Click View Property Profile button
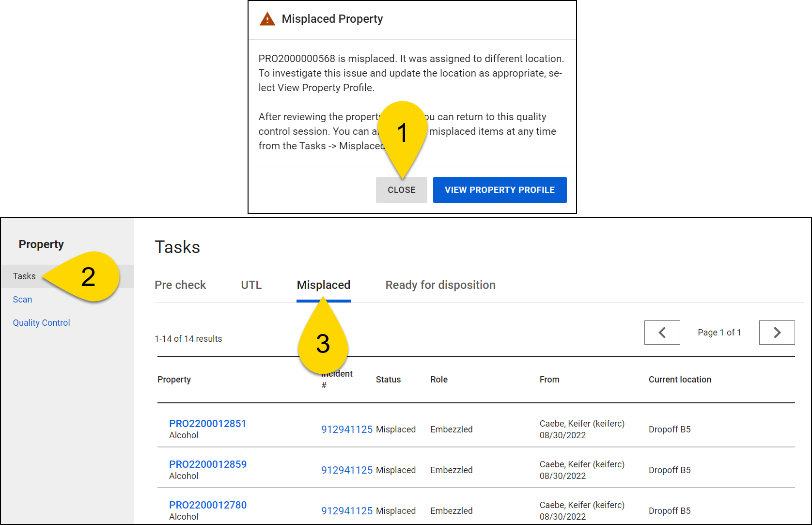 (x=500, y=190)
